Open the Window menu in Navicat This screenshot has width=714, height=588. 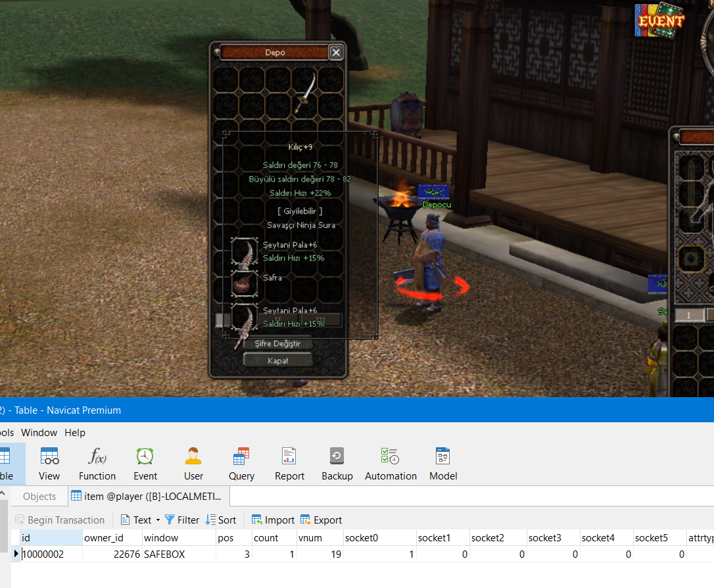coord(39,433)
